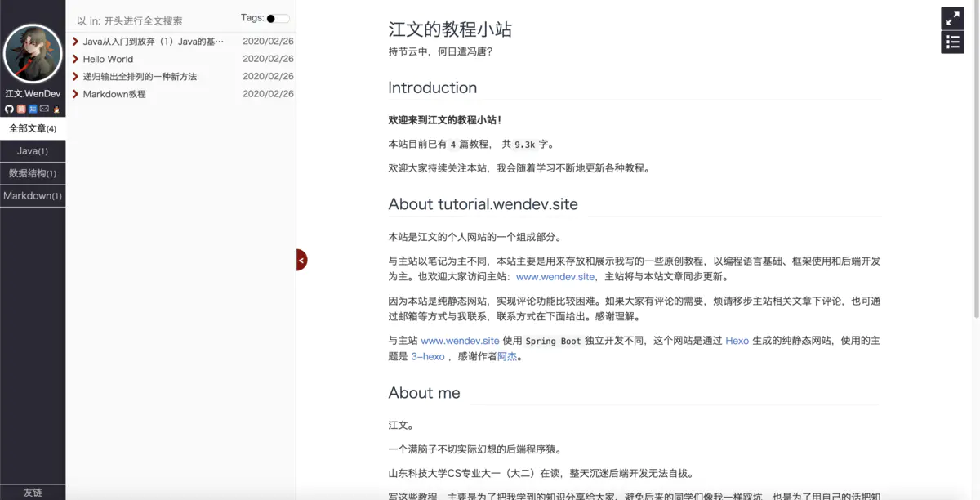Screen dimensions: 980x500
Task: Open the QQ penguin icon
Action: (56, 109)
